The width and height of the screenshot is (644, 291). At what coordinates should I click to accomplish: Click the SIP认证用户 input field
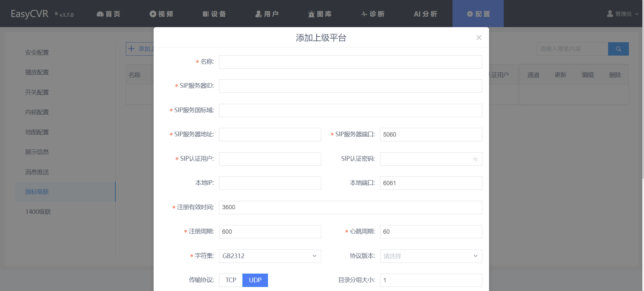tap(270, 159)
